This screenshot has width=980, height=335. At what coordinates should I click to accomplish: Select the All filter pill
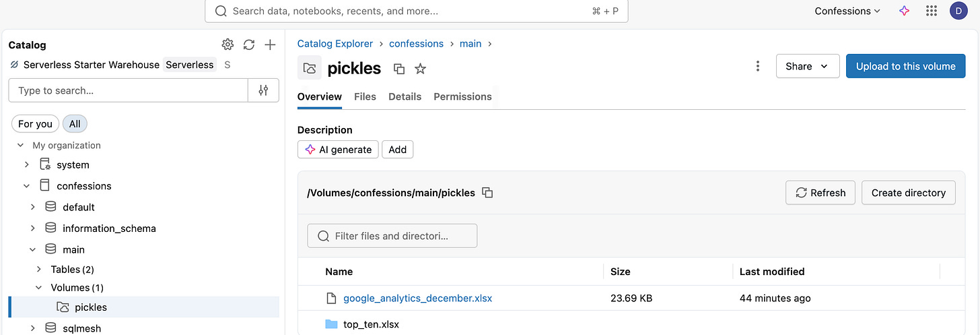[75, 123]
